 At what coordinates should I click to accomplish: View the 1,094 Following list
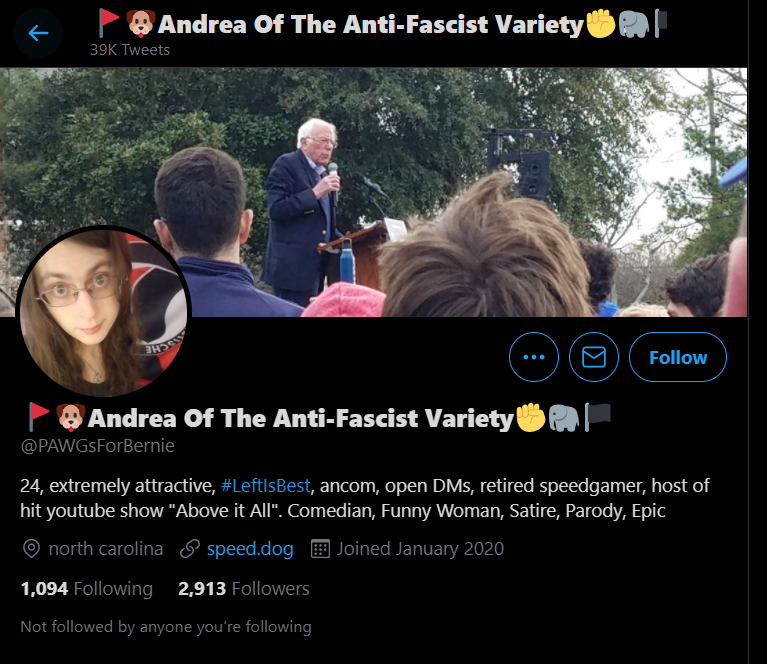click(87, 589)
